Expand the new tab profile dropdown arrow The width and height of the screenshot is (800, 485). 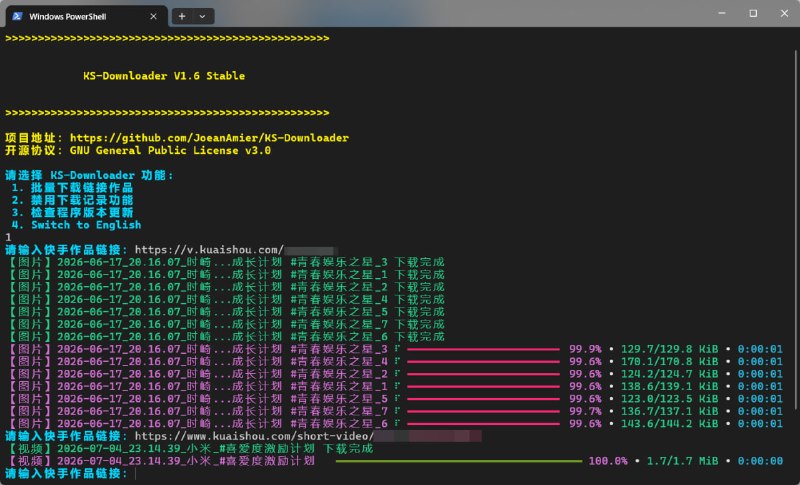point(203,16)
